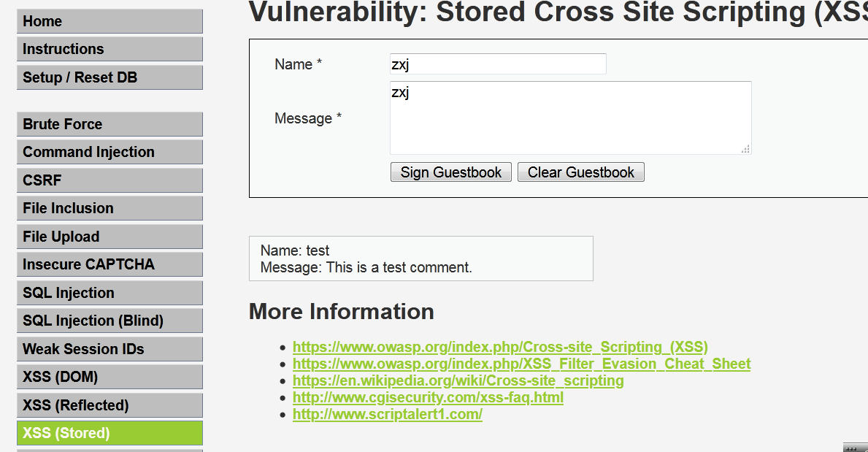
Task: Open the XSS Filter Evasion Cheat Sheet link
Action: 521,364
